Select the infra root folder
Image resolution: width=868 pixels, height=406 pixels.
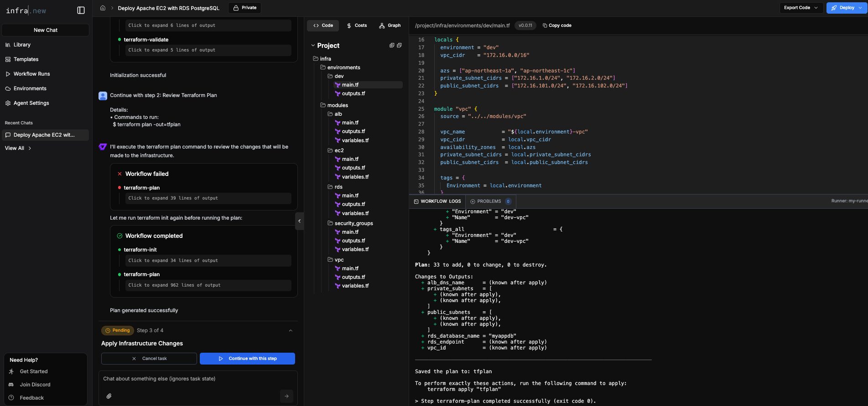pyautogui.click(x=322, y=59)
